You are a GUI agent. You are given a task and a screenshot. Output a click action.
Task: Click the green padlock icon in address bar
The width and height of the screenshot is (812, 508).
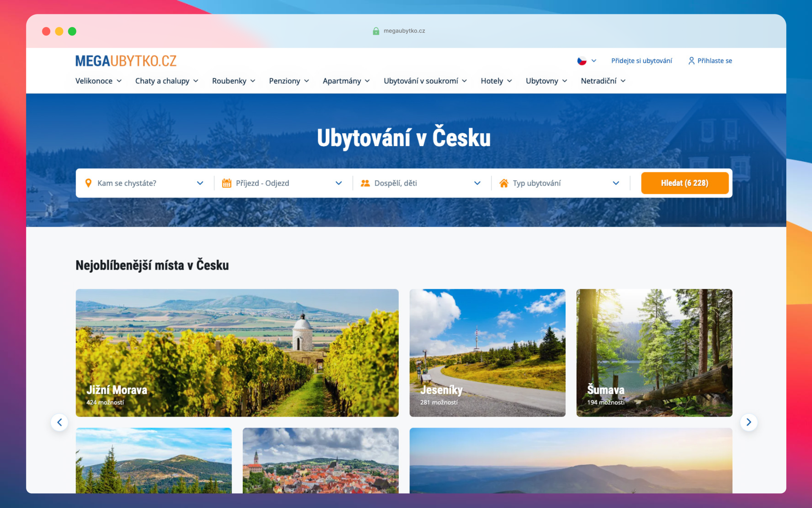(x=376, y=31)
